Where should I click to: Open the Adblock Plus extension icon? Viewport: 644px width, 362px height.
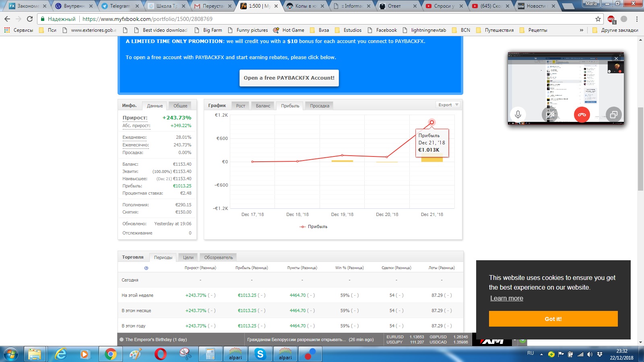pos(611,19)
